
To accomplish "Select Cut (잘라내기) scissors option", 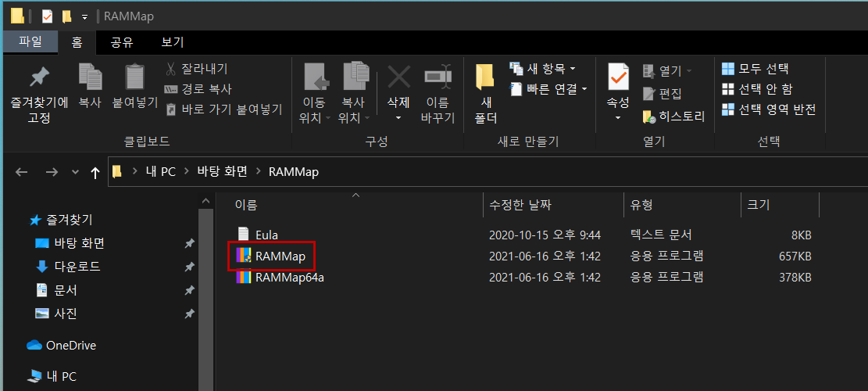I will 197,69.
